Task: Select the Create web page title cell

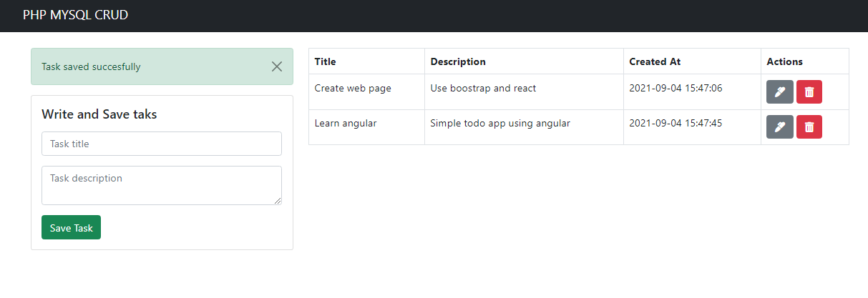Action: [x=366, y=92]
